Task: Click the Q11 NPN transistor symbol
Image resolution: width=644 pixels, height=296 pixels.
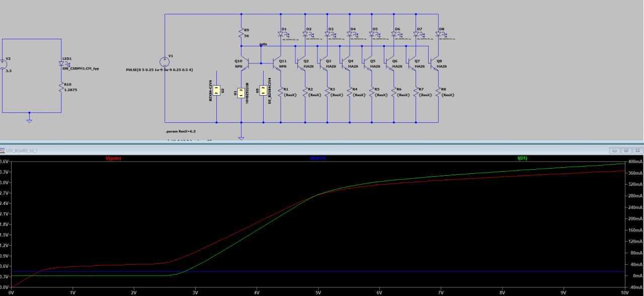Action: (278, 63)
